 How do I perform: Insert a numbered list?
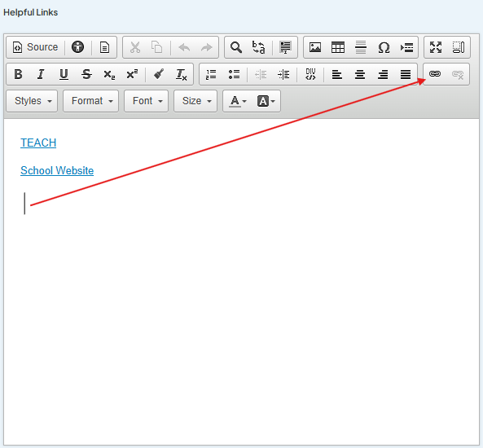pos(211,74)
